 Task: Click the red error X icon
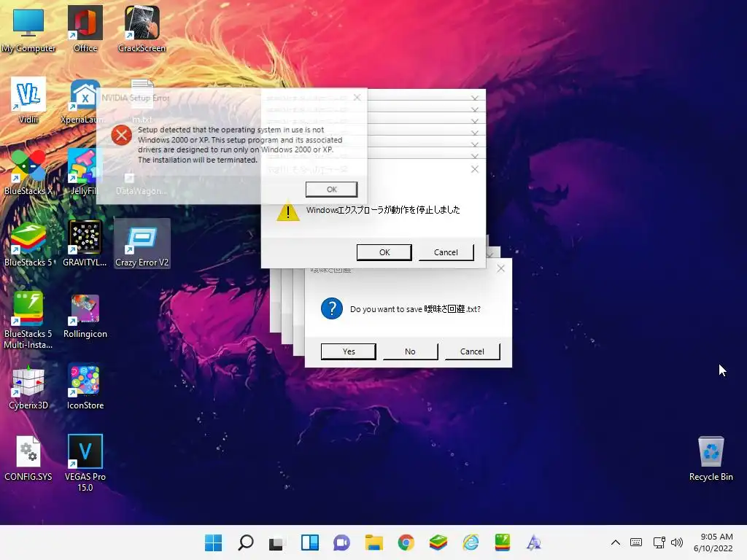pos(122,135)
